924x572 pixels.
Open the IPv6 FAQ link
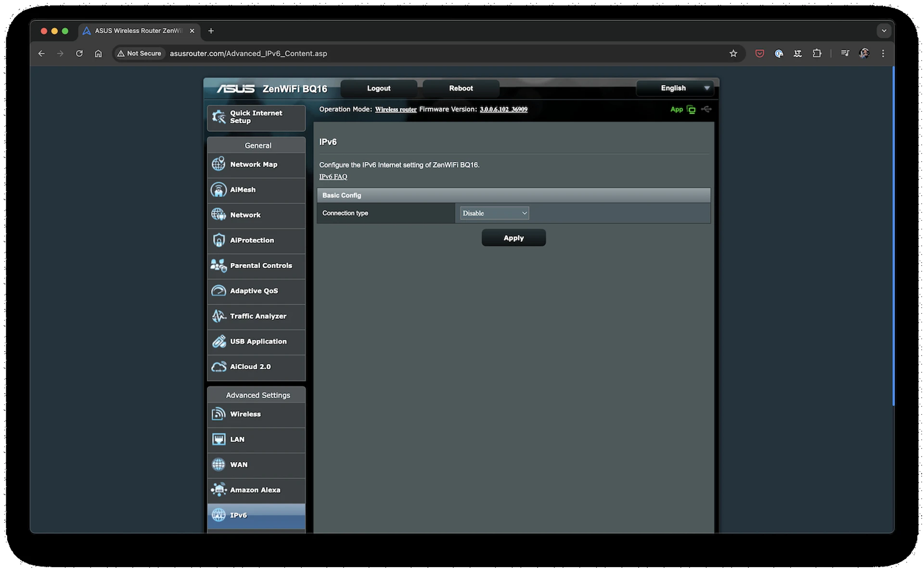pyautogui.click(x=333, y=177)
